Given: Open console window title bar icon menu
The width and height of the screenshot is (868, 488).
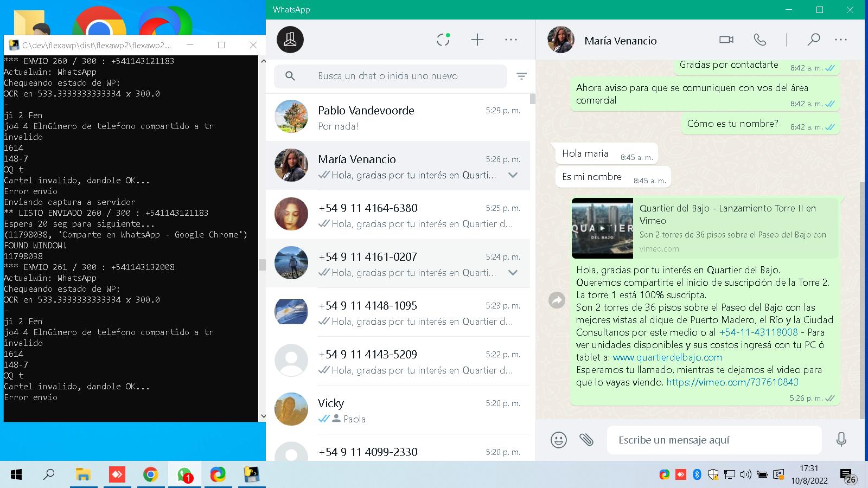Looking at the screenshot, I should point(14,45).
